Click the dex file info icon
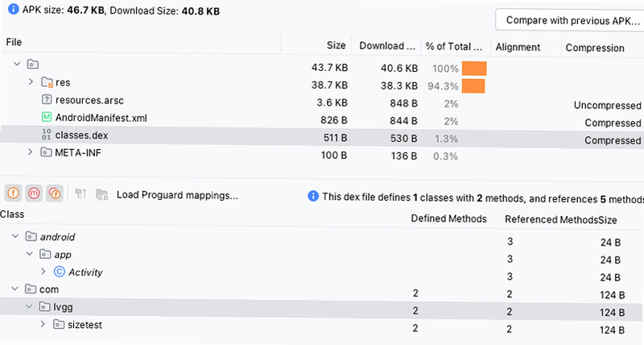The width and height of the screenshot is (644, 345). tap(313, 196)
